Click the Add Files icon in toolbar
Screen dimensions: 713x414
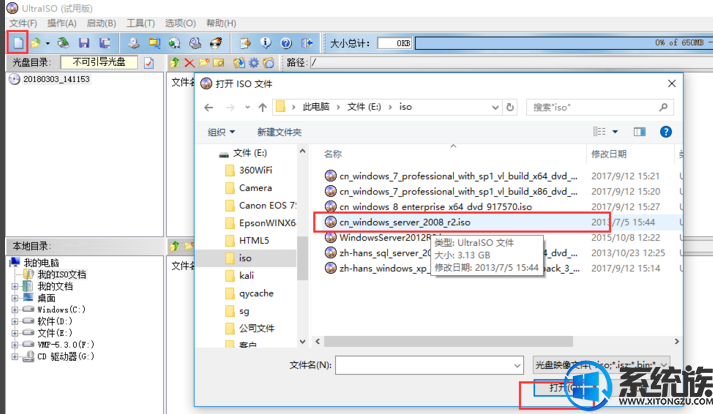click(x=246, y=43)
